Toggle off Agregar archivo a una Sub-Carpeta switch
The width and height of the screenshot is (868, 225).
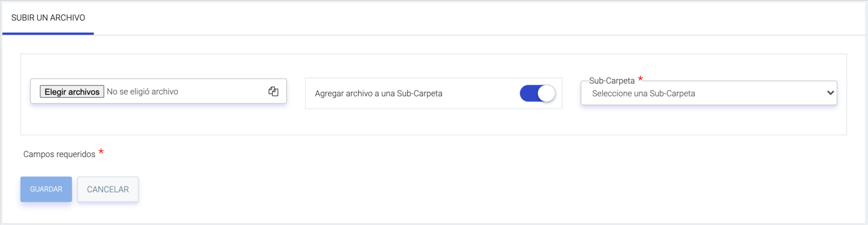coord(537,93)
